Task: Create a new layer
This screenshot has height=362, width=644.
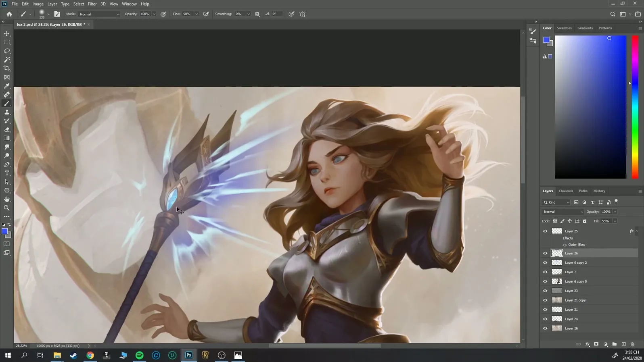Action: 623,344
